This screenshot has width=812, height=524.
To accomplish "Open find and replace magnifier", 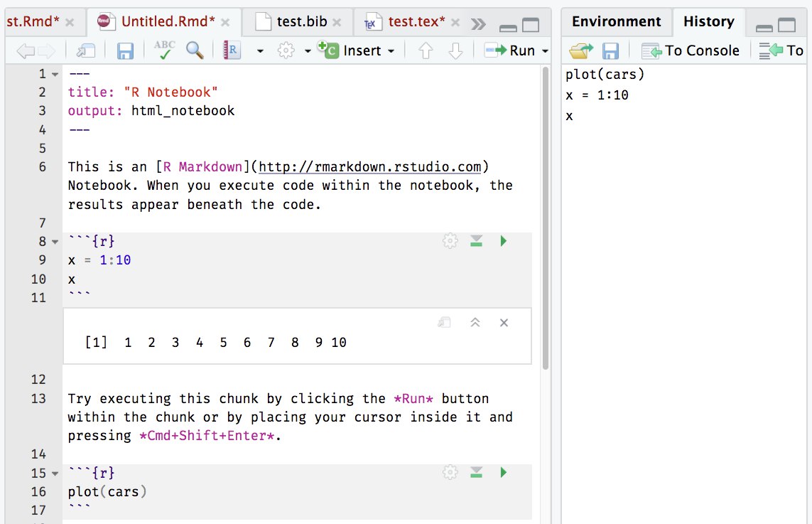I will pos(195,50).
